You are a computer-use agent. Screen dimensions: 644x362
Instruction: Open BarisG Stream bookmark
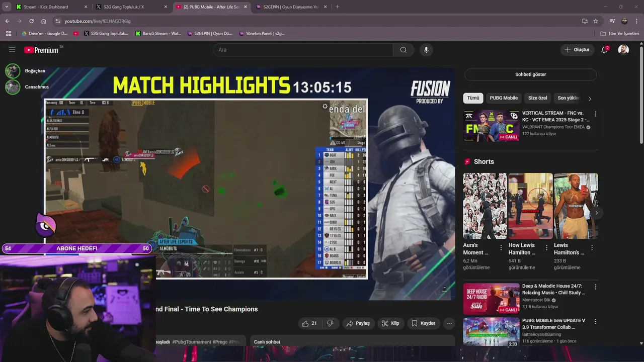point(158,34)
